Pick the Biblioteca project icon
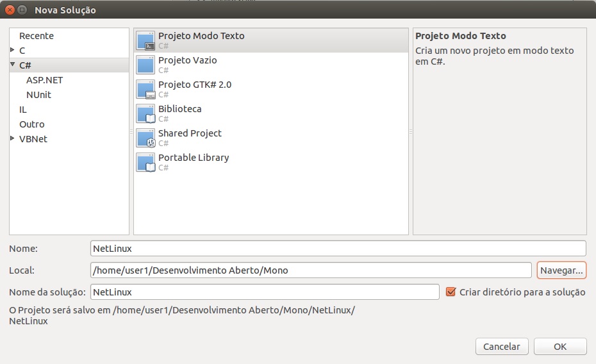The width and height of the screenshot is (596, 364). (146, 113)
